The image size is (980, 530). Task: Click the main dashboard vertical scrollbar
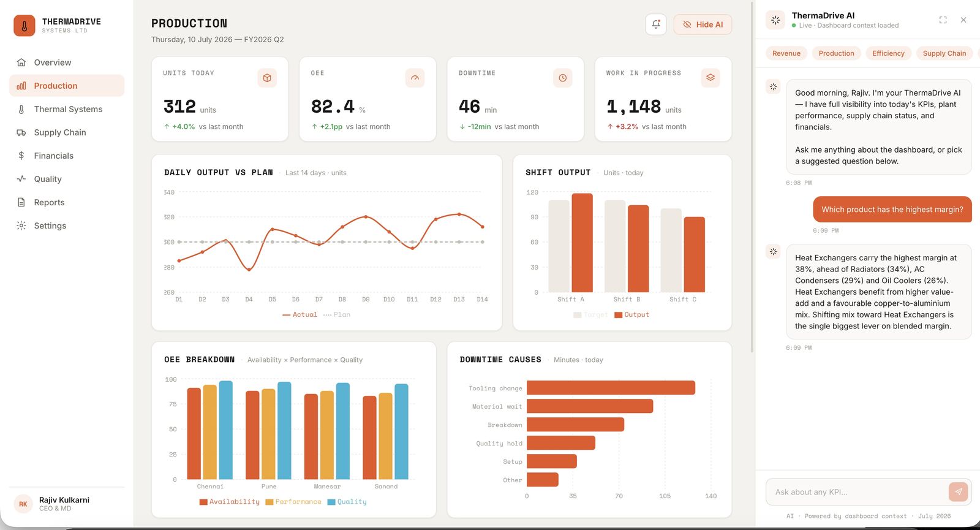point(752,178)
